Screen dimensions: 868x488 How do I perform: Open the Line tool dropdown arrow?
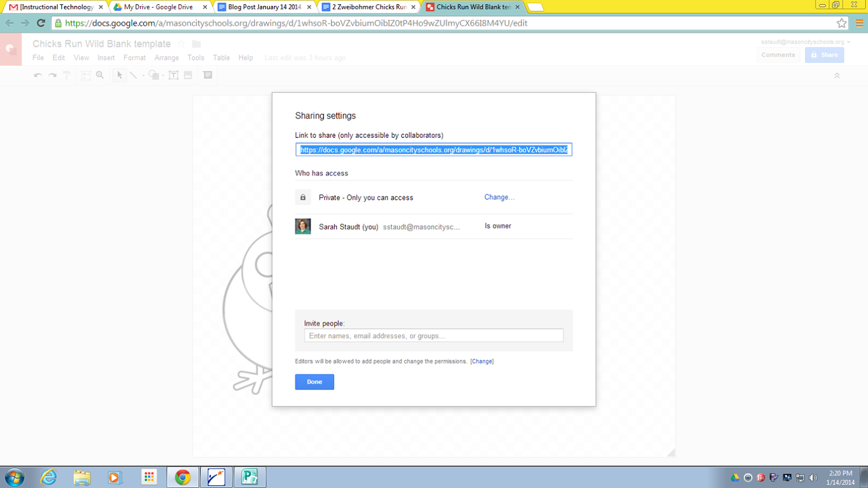(143, 76)
